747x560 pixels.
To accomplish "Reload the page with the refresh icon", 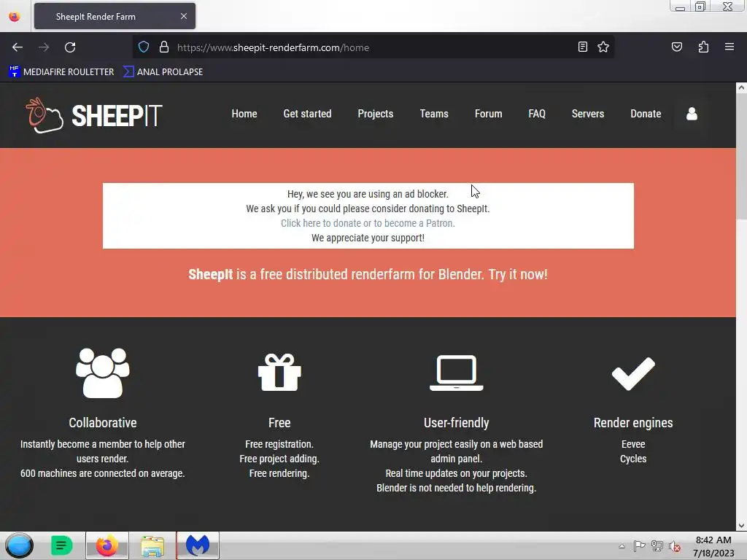I will [70, 47].
